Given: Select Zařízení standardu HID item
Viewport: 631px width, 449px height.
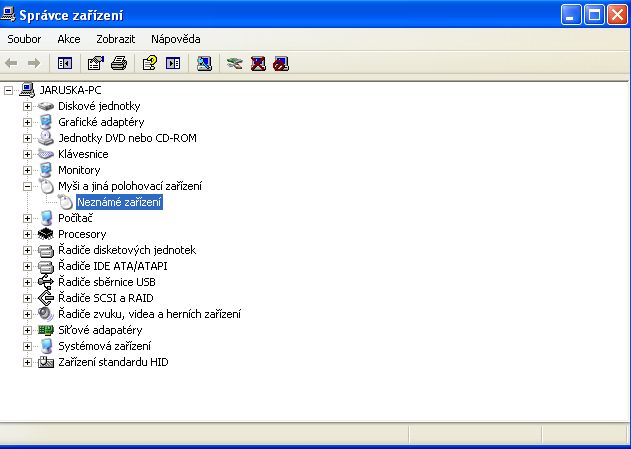Looking at the screenshot, I should 112,362.
